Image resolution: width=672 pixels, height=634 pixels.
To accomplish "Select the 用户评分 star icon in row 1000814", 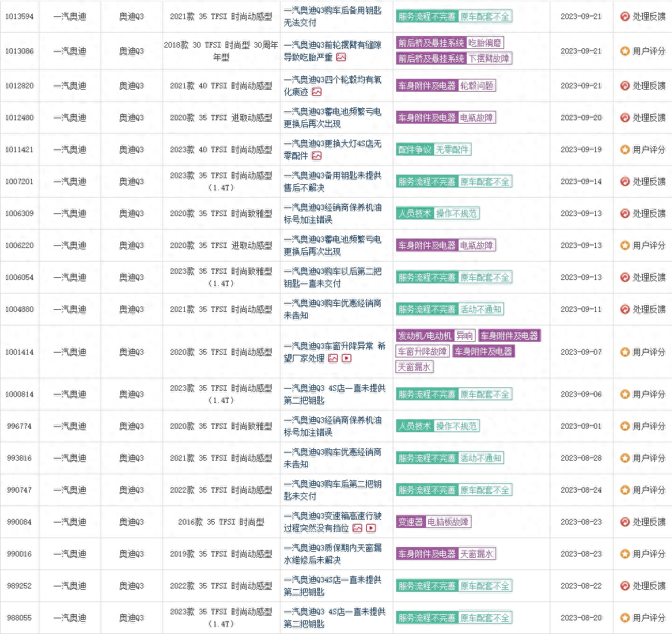I will coord(625,394).
